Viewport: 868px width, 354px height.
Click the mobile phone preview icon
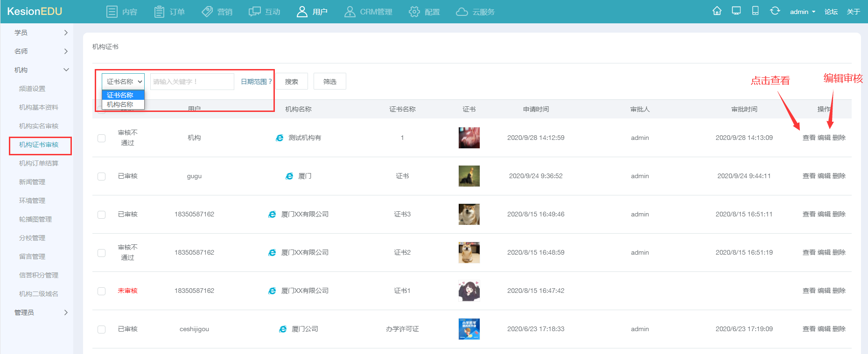755,11
